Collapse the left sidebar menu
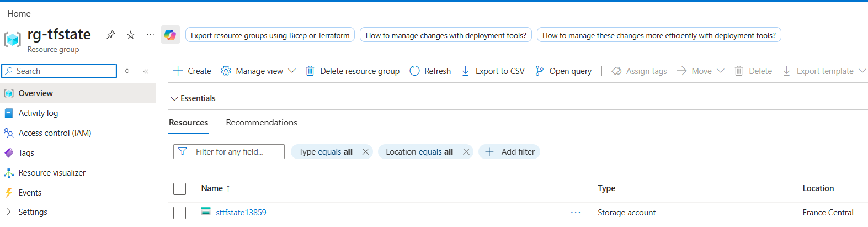This screenshot has height=227, width=868. pos(146,71)
